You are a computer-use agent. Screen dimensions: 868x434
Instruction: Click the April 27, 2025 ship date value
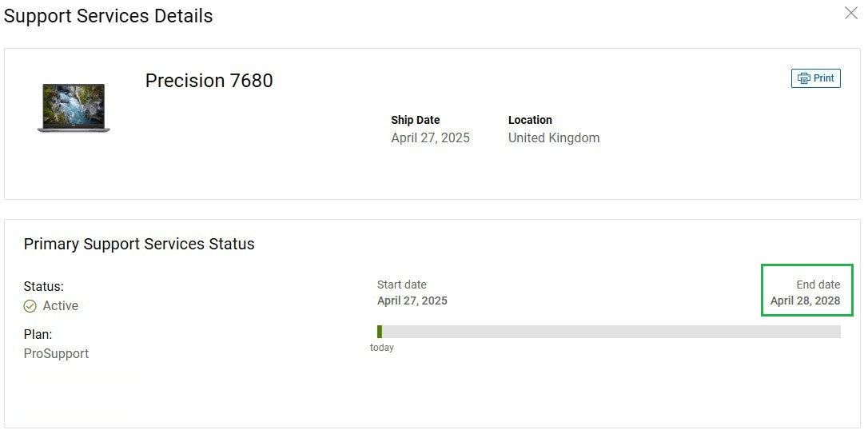click(430, 137)
